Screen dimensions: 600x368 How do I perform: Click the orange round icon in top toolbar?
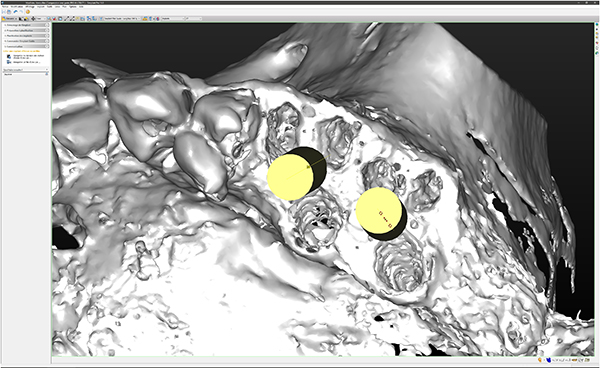click(x=28, y=12)
